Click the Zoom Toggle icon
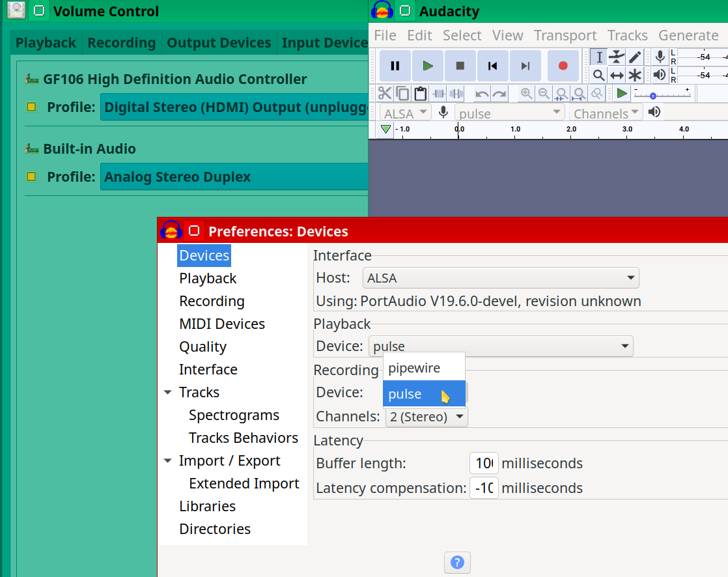The image size is (728, 577). click(x=596, y=94)
